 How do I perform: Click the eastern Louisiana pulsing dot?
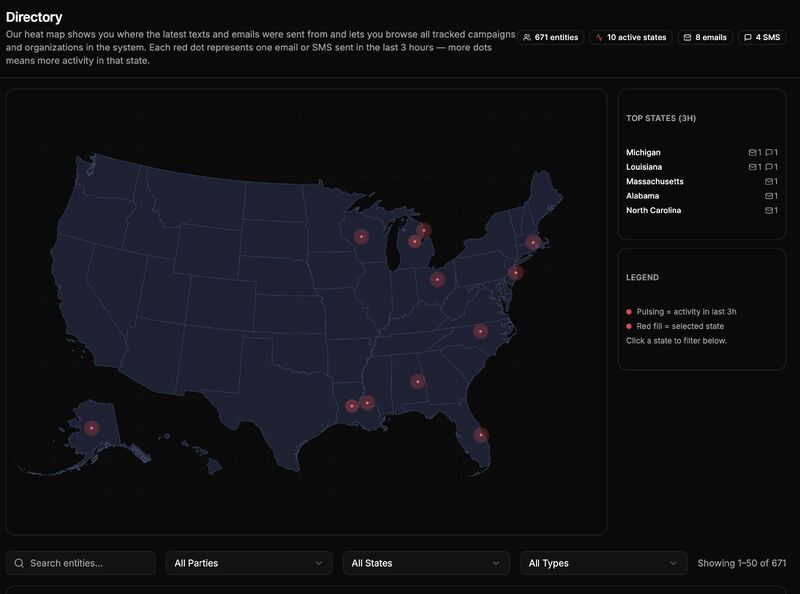367,403
